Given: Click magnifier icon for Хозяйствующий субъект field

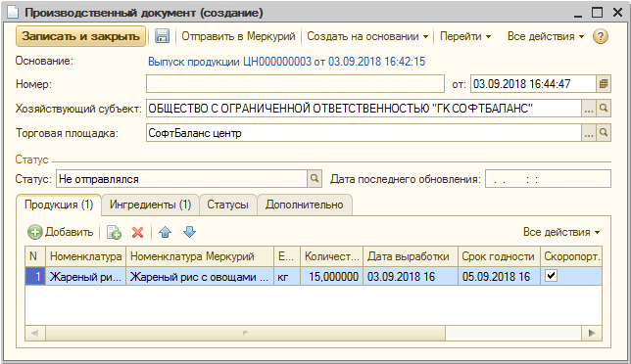Looking at the screenshot, I should tap(604, 109).
